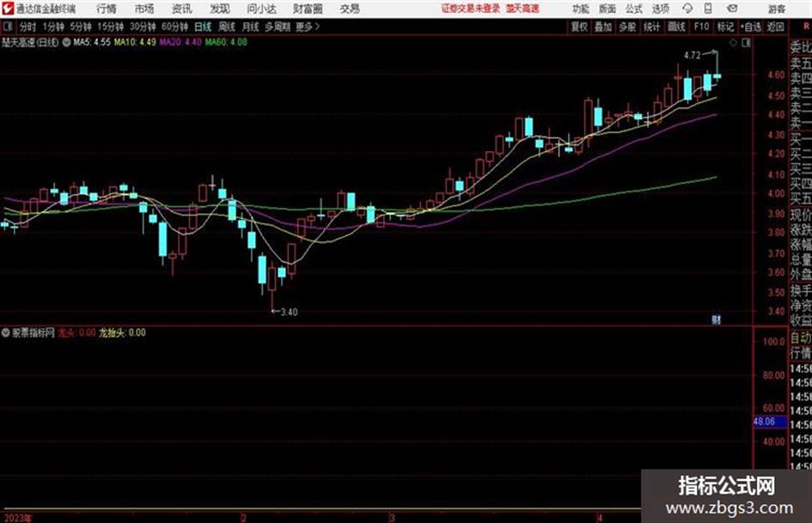
Task: Open the 版面 menu
Action: 607,9
